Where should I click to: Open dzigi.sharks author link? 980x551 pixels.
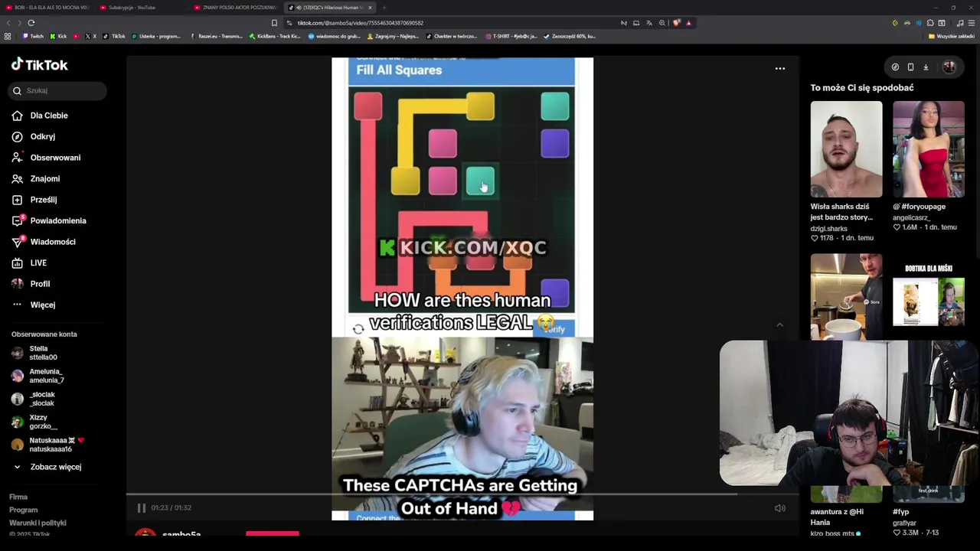click(x=829, y=228)
